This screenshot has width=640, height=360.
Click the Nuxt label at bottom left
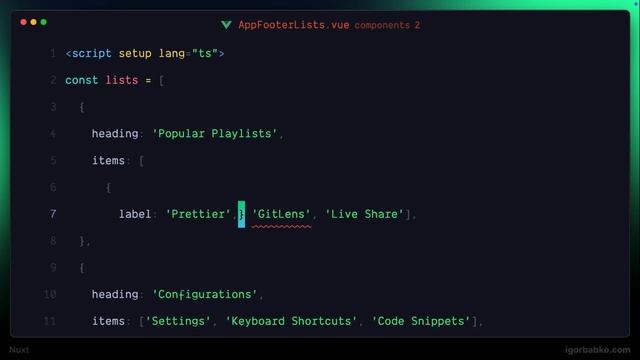tap(19, 350)
